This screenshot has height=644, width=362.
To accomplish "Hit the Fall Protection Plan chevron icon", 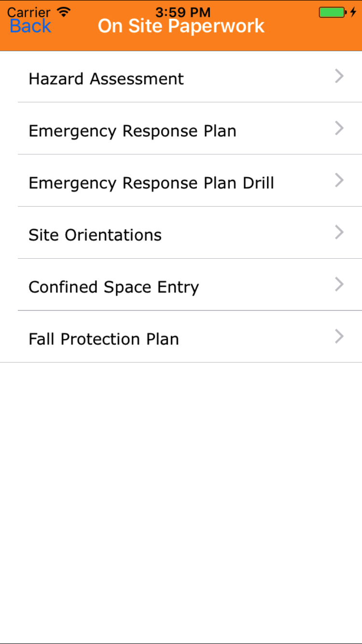I will [339, 337].
